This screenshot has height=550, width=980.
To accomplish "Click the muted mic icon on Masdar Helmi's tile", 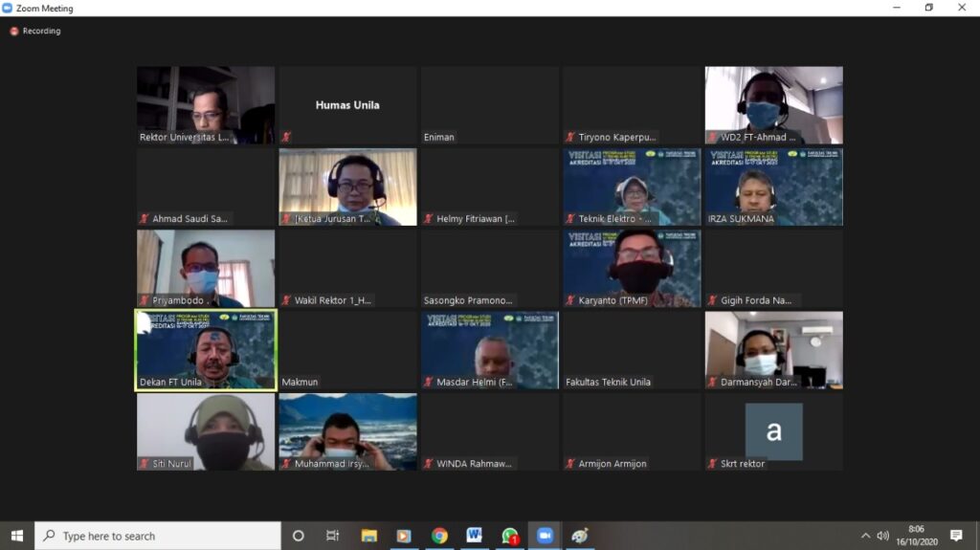I will (428, 383).
